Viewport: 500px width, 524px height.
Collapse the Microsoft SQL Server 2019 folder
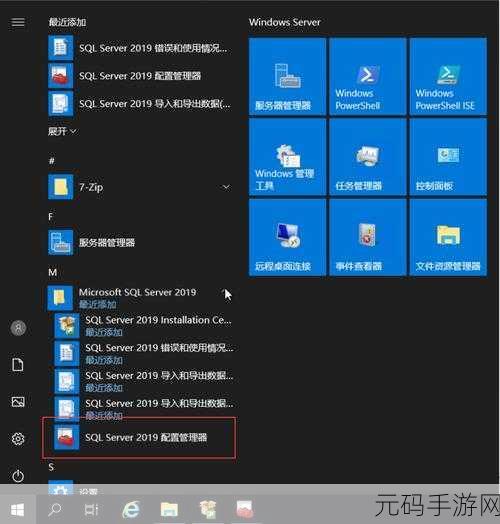click(140, 297)
